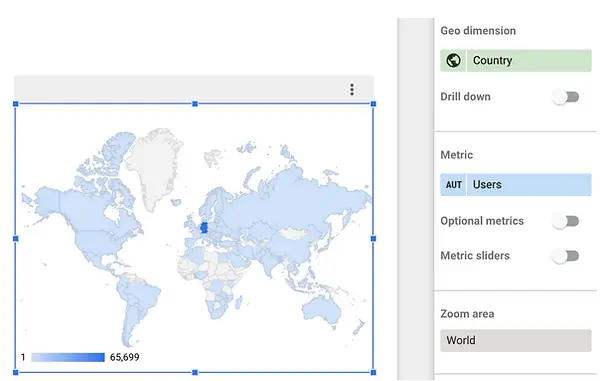
Task: Turn on Metric sliders toggle
Action: tap(566, 256)
